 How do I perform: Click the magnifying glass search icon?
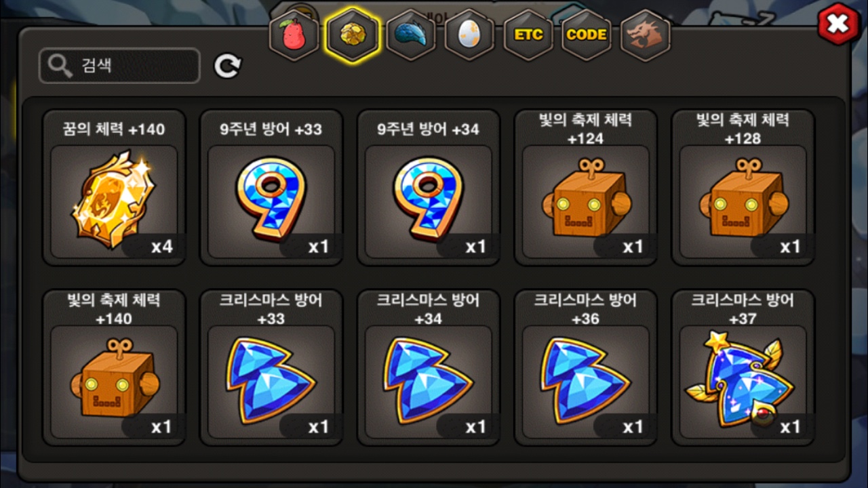point(60,66)
